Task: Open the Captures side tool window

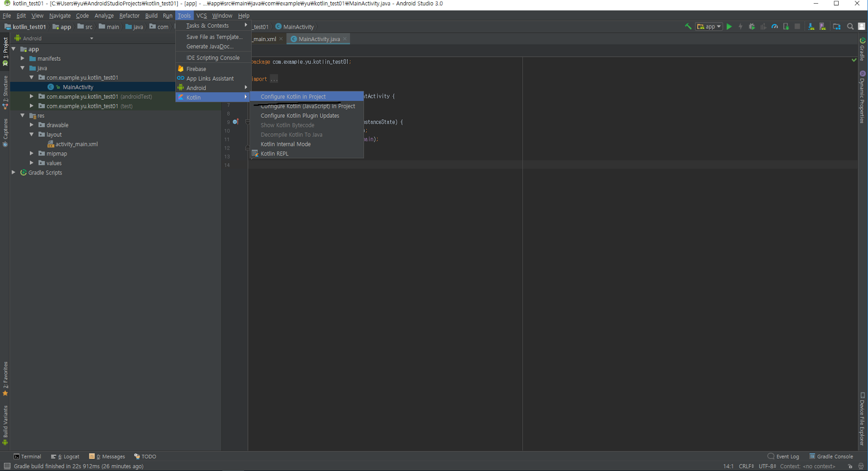Action: tap(5, 133)
